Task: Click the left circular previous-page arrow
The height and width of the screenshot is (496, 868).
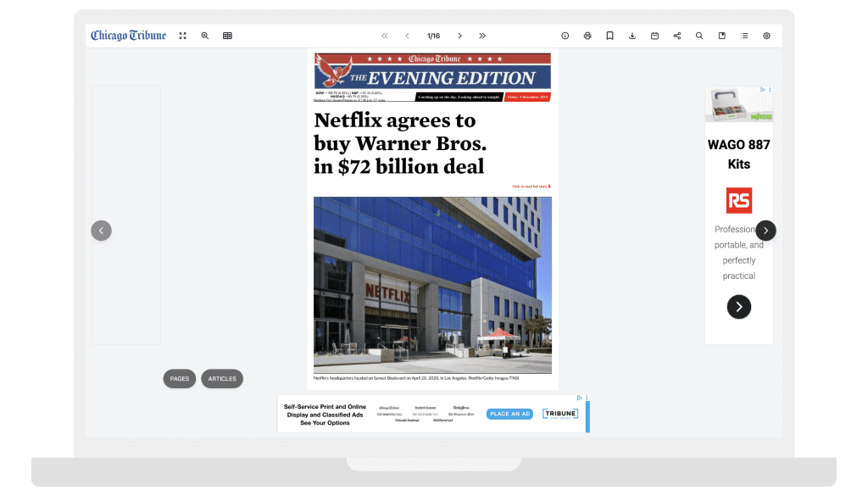Action: (102, 231)
